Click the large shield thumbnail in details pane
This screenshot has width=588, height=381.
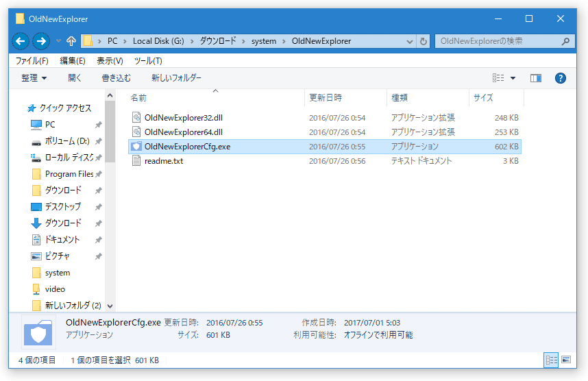(x=38, y=332)
